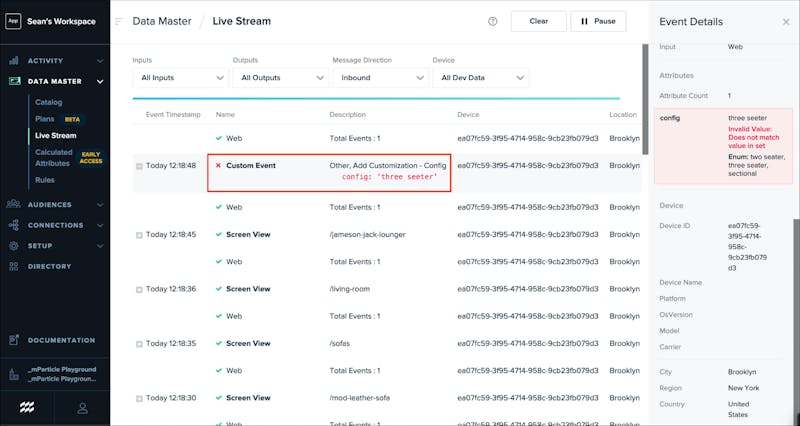Click checkmark icon on /jameson-jack-lounger Screen View
This screenshot has height=426, width=800.
pyautogui.click(x=218, y=235)
